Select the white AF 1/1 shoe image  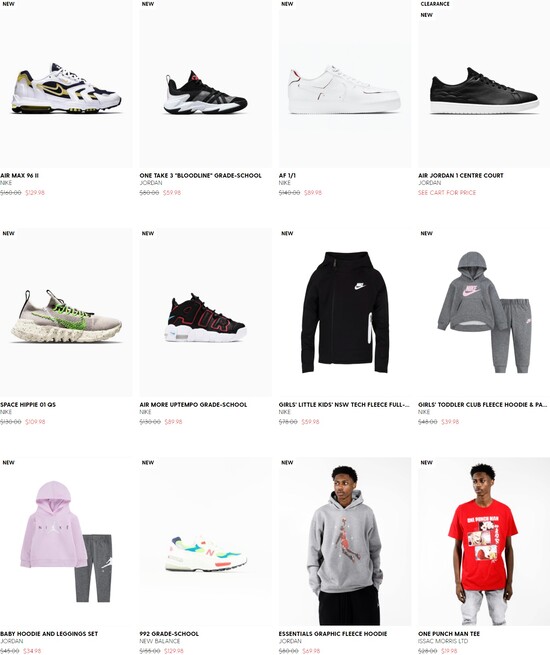[345, 84]
